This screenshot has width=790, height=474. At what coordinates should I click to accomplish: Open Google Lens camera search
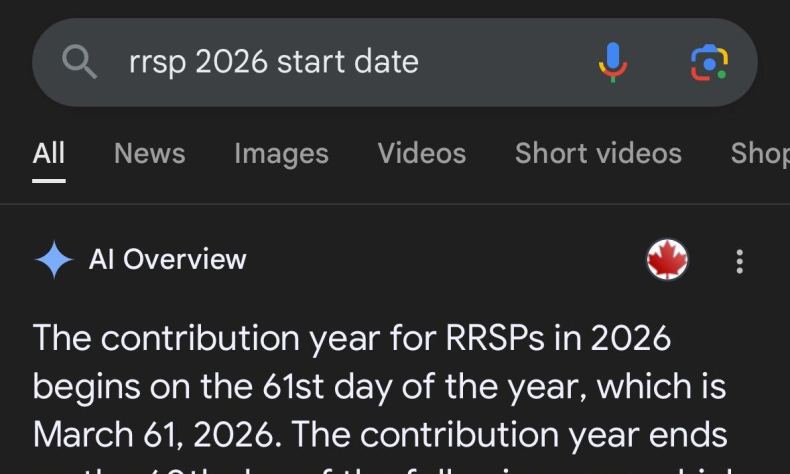709,62
